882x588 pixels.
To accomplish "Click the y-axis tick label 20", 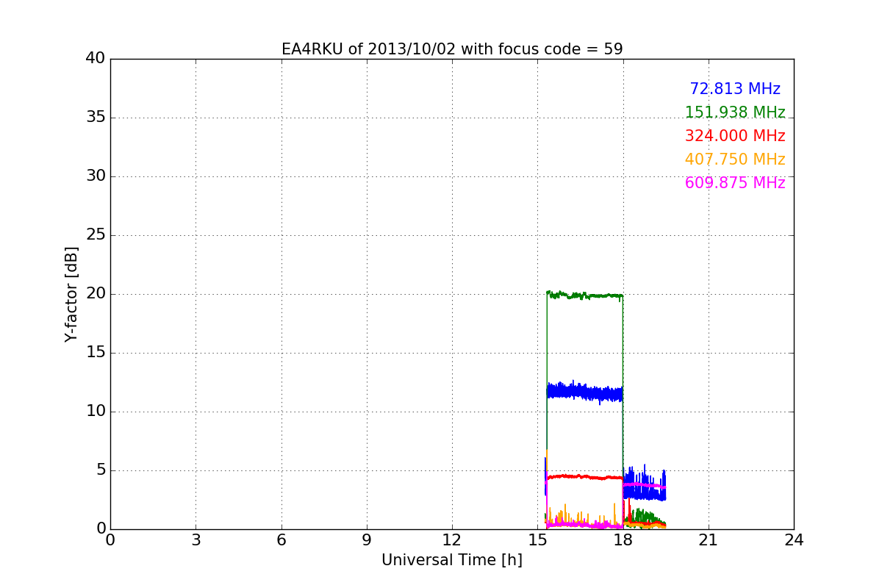I will pyautogui.click(x=96, y=294).
